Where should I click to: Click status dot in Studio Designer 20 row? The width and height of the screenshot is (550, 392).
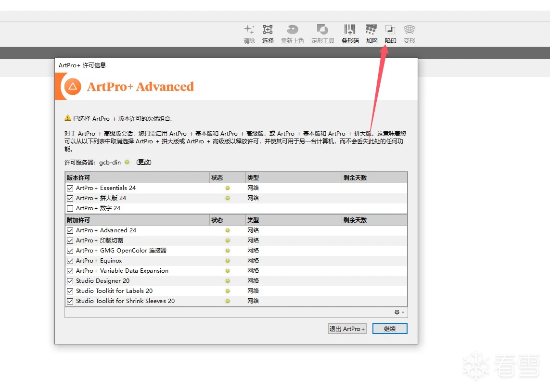click(x=228, y=281)
